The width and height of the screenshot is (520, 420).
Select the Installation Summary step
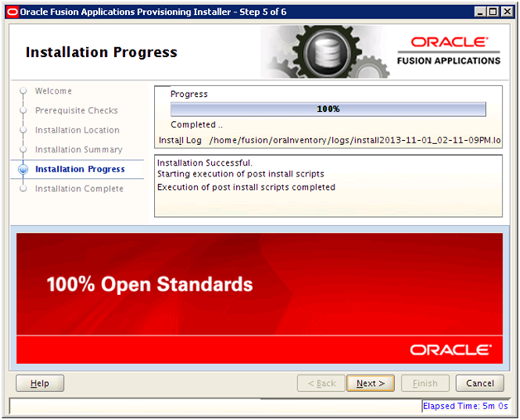coord(79,150)
